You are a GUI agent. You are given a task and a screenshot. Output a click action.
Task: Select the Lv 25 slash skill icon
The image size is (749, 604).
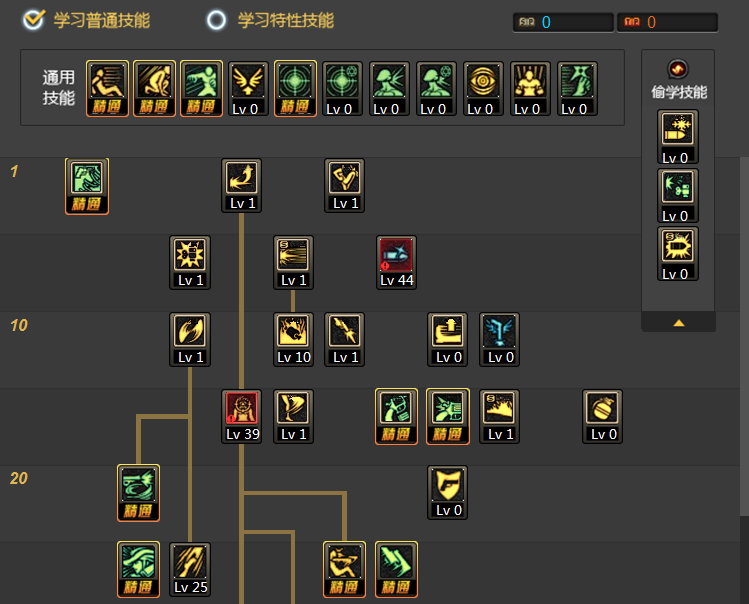pos(190,569)
